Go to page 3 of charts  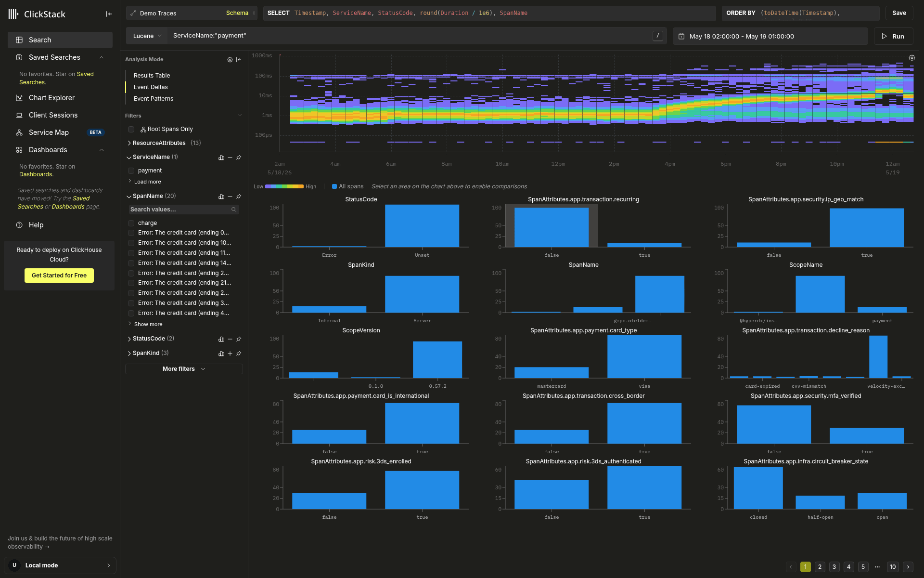tap(834, 567)
